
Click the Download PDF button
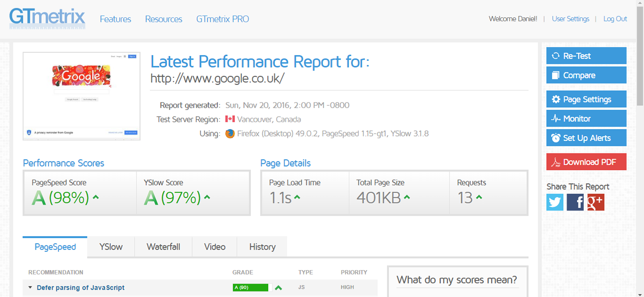586,162
